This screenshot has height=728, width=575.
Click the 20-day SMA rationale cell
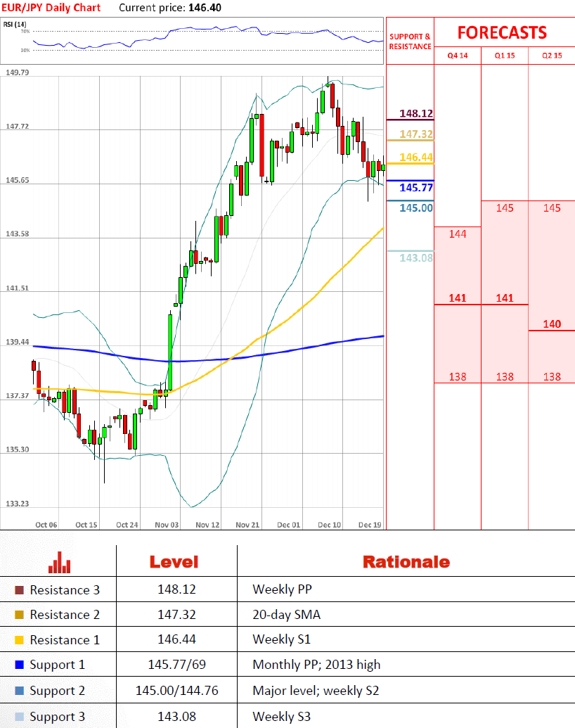[286, 615]
